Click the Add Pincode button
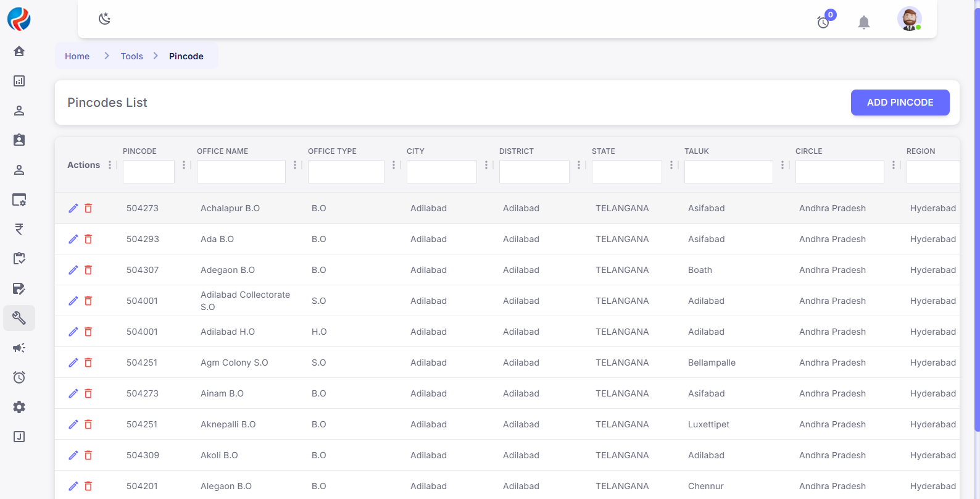Screen dimensions: 980x499 coord(900,103)
